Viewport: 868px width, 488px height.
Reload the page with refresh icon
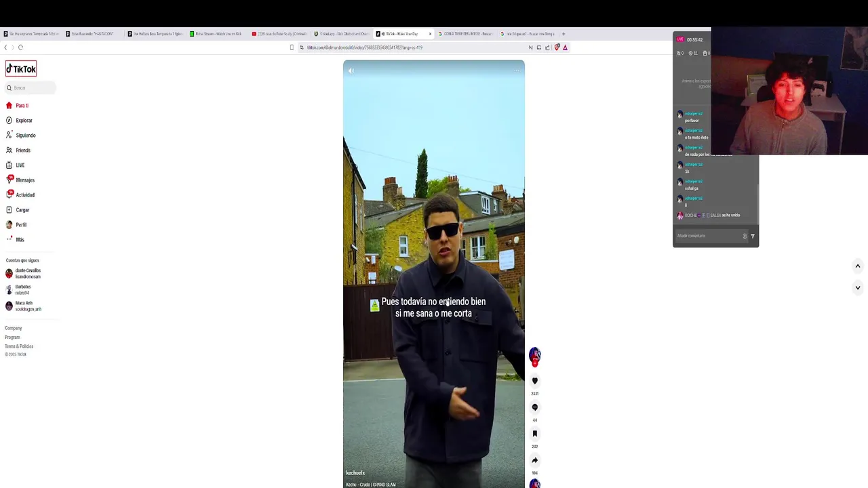21,47
